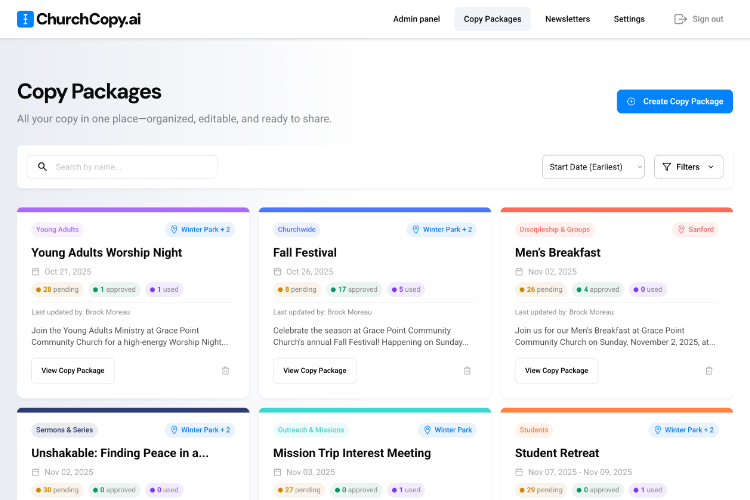Delete the Young Adults Worship Night package
Screen dimensions: 750x500
click(x=225, y=370)
